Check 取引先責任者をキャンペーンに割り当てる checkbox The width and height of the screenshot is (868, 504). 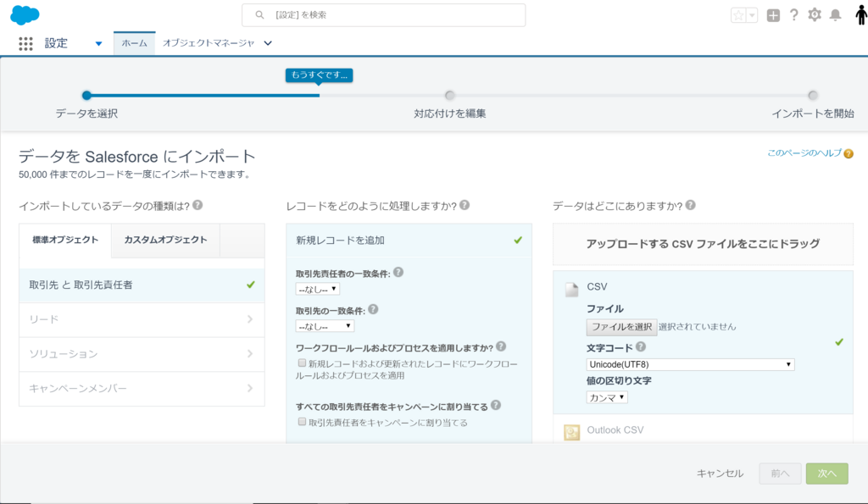pos(302,422)
